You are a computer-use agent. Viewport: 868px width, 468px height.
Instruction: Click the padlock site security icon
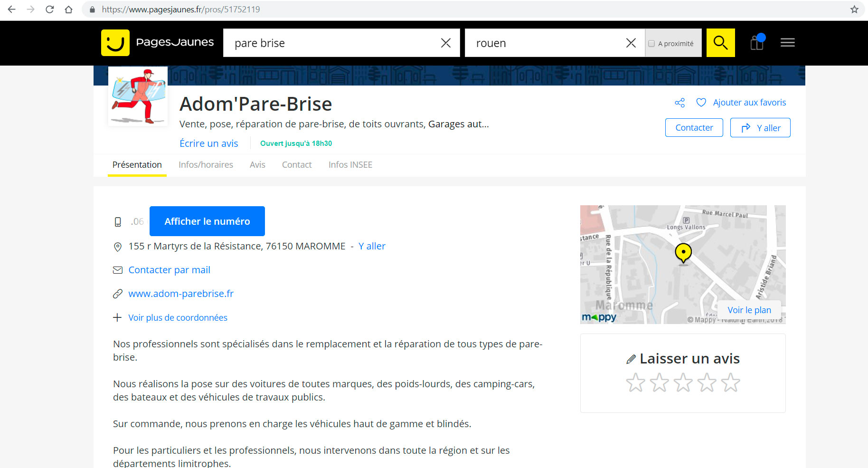coord(92,10)
